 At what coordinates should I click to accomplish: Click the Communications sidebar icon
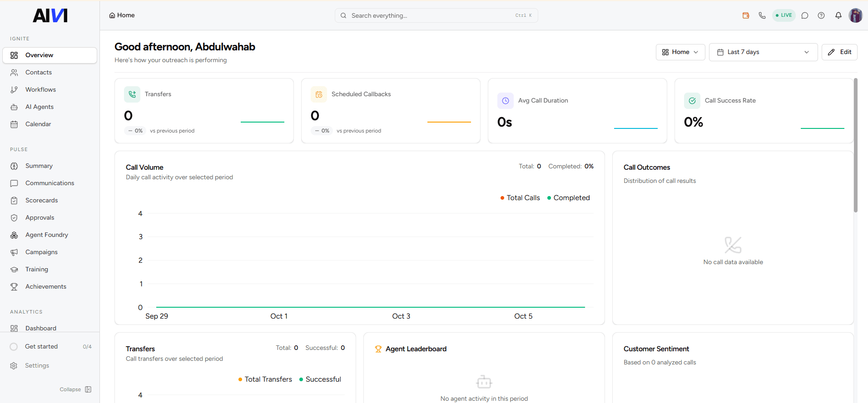coord(14,183)
